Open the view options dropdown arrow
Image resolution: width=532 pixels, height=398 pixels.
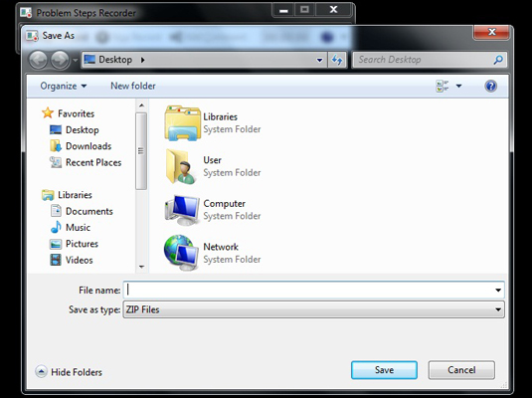click(458, 86)
